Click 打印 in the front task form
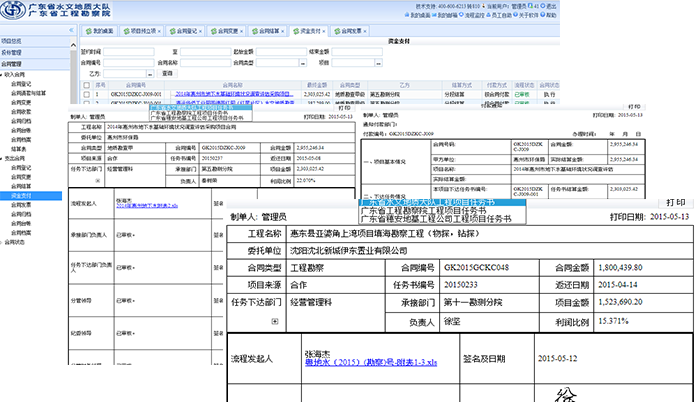The image size is (698, 402). [x=675, y=203]
